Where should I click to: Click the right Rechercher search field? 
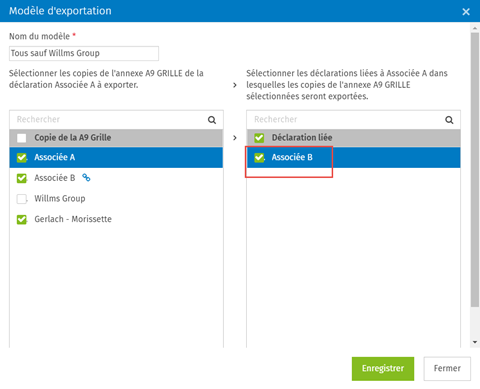coord(346,120)
